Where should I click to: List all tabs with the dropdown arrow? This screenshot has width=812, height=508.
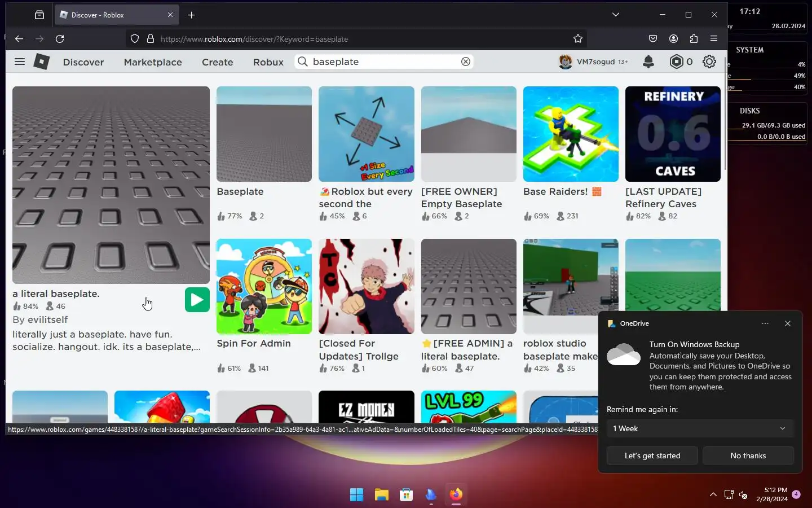click(x=616, y=15)
